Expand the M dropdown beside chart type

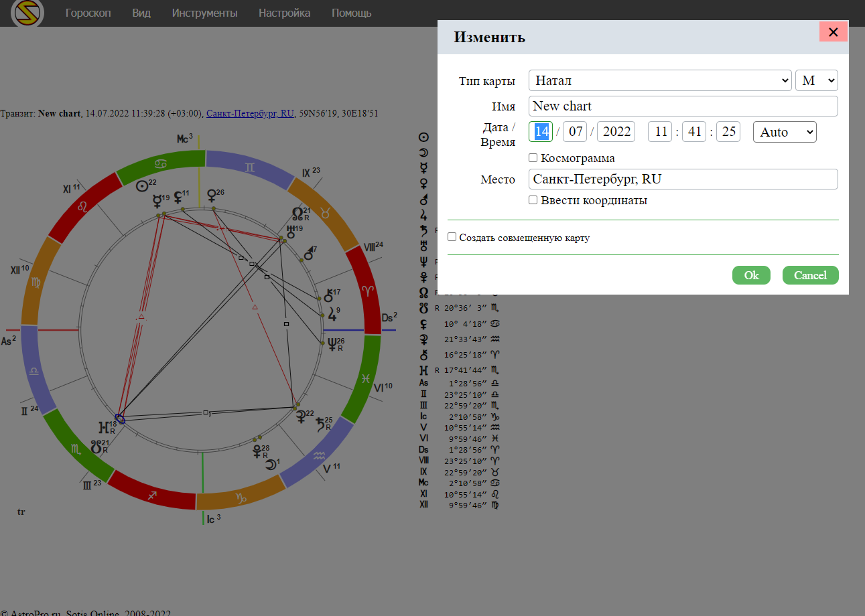816,80
